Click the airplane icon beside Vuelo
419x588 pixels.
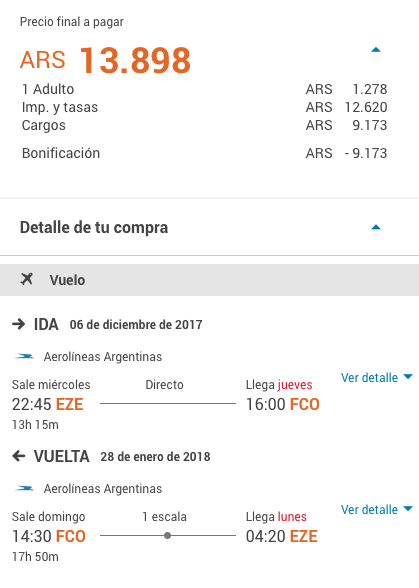point(27,279)
